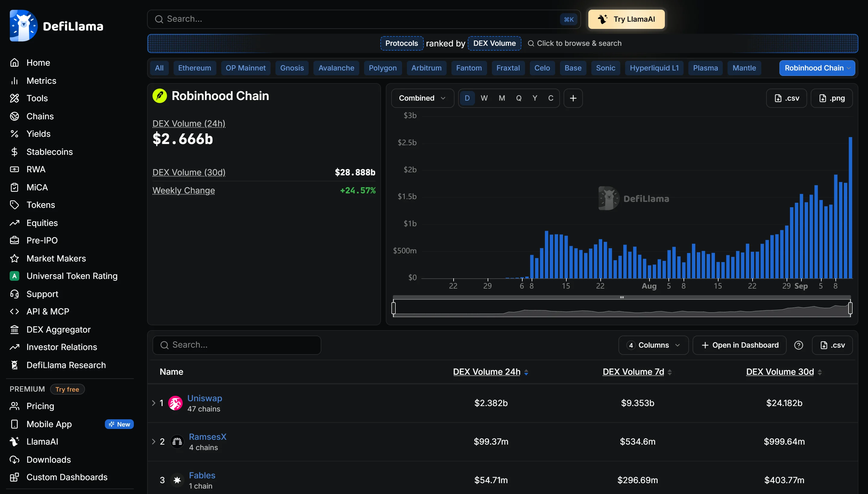Go to the Chains page
This screenshot has height=494, width=868.
40,116
